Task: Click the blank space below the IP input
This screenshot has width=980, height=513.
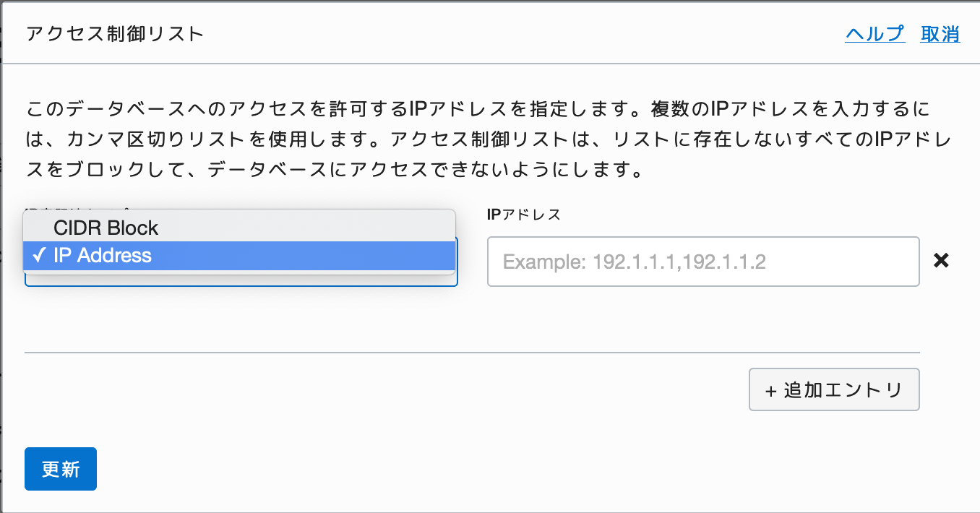Action: point(703,318)
